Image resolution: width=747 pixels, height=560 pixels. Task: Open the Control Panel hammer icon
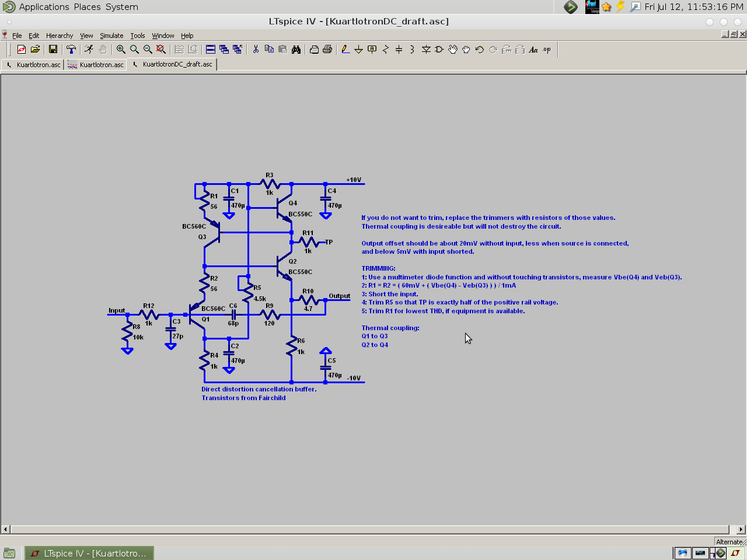pos(71,50)
